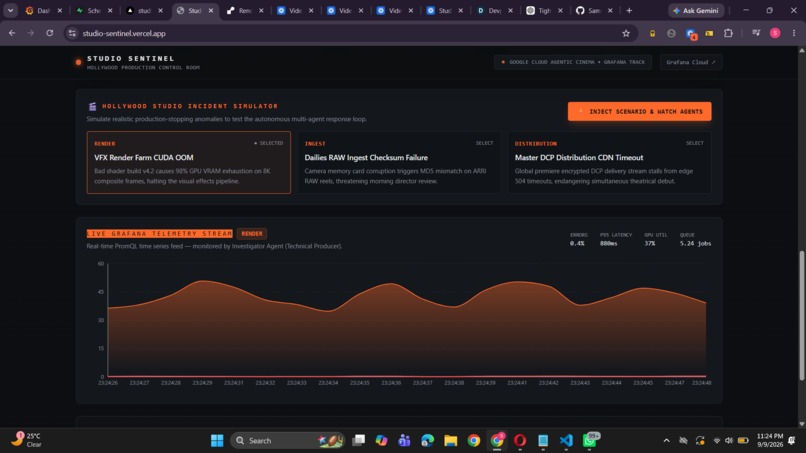Image resolution: width=806 pixels, height=453 pixels.
Task: Show hidden system tray icons chevron
Action: click(666, 441)
